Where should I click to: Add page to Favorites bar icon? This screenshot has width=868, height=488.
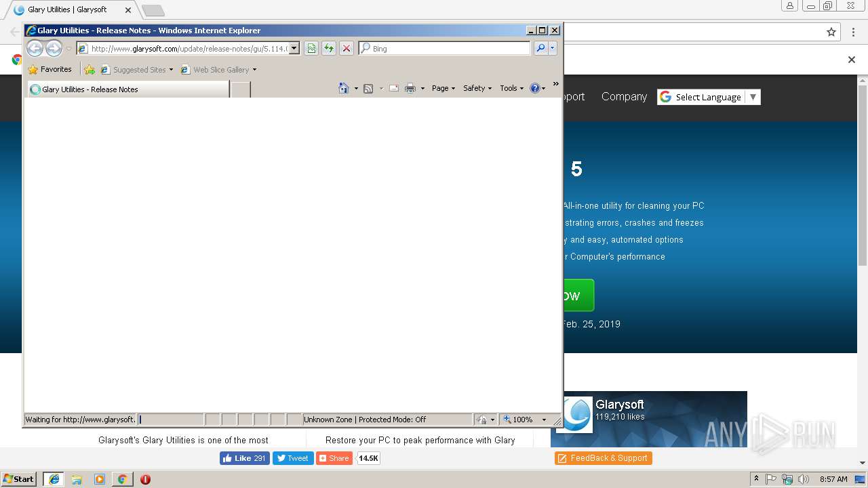pyautogui.click(x=90, y=69)
